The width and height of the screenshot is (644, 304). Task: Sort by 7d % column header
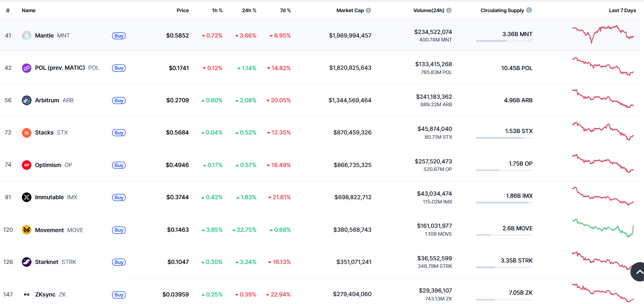click(285, 10)
